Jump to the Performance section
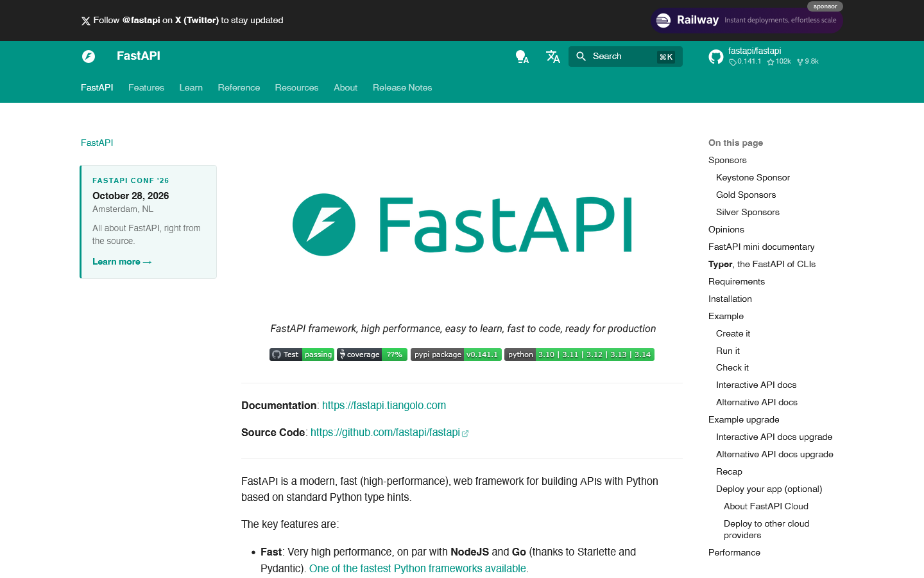 click(734, 552)
